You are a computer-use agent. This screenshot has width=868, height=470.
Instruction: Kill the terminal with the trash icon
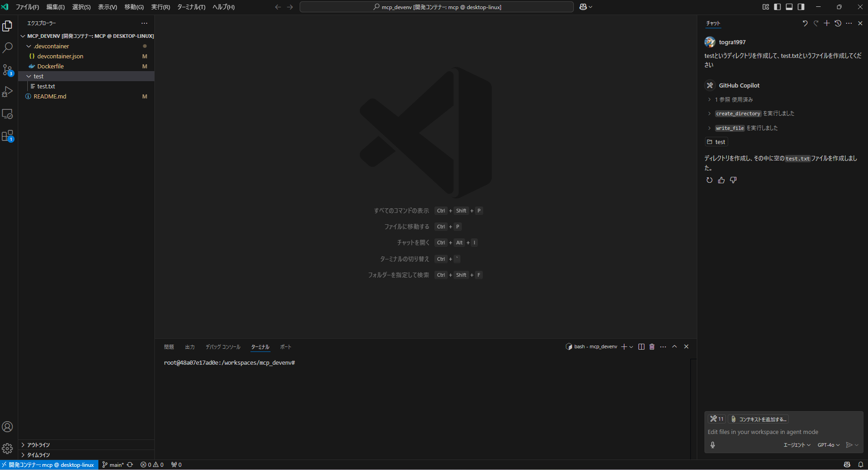click(x=652, y=347)
